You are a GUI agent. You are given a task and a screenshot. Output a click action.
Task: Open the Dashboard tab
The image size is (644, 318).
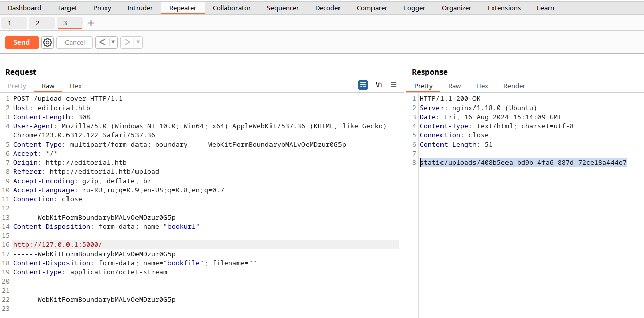(24, 8)
